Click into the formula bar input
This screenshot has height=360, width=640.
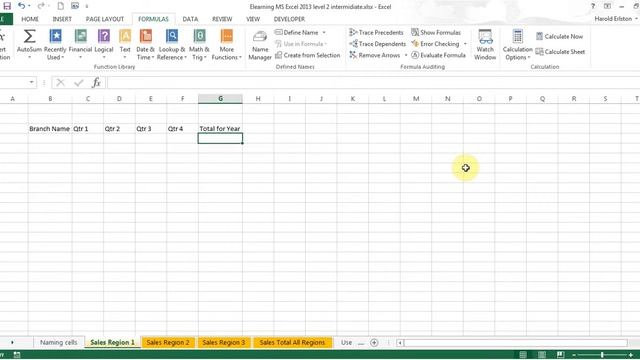pos(372,83)
